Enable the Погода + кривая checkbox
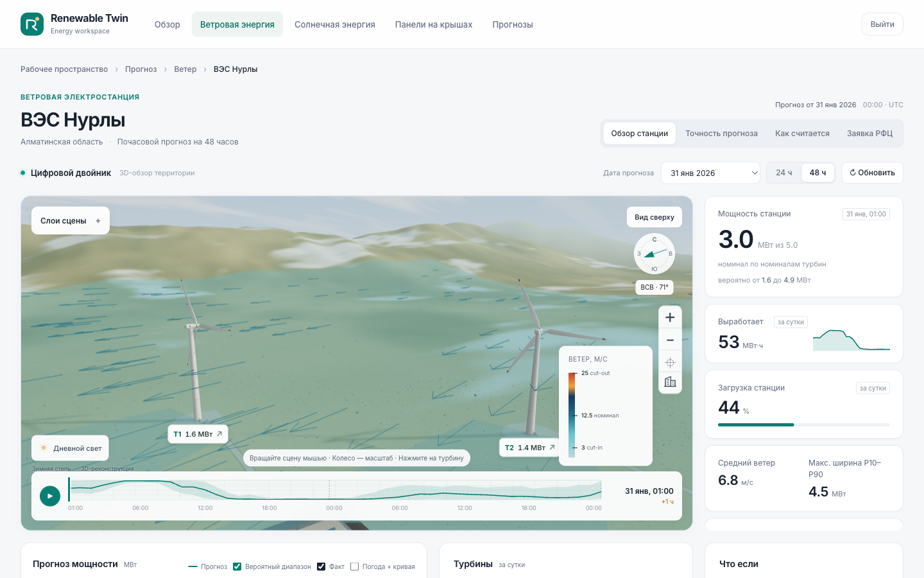 tap(354, 566)
